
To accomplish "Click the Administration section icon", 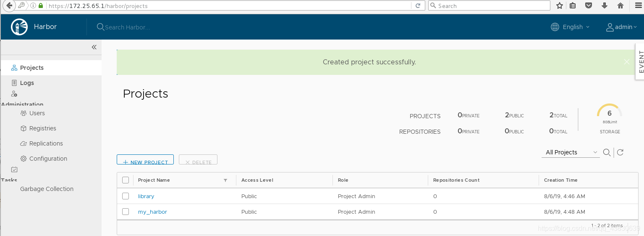I will [14, 94].
